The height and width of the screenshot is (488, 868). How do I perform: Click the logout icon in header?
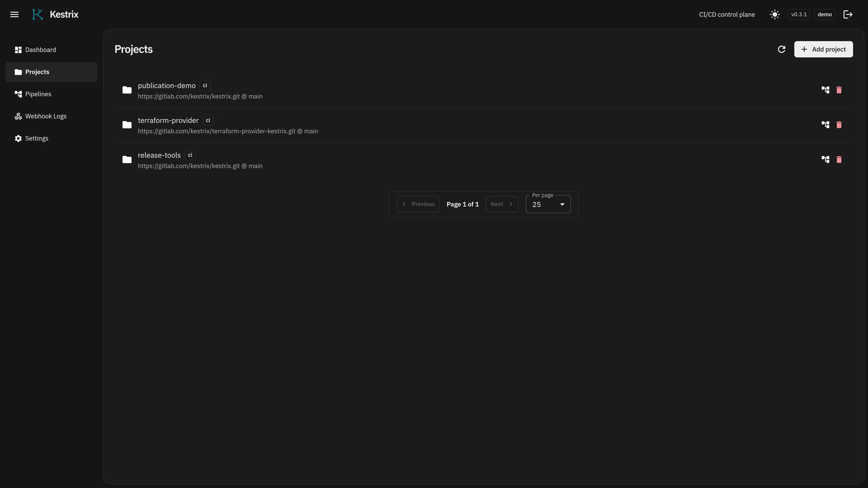(x=848, y=14)
